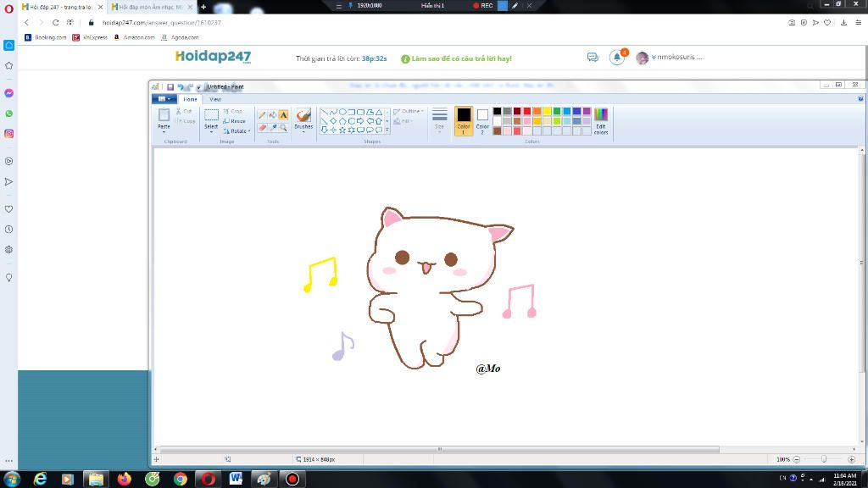
Task: Pick the yellow color swatch in palette
Action: point(547,111)
